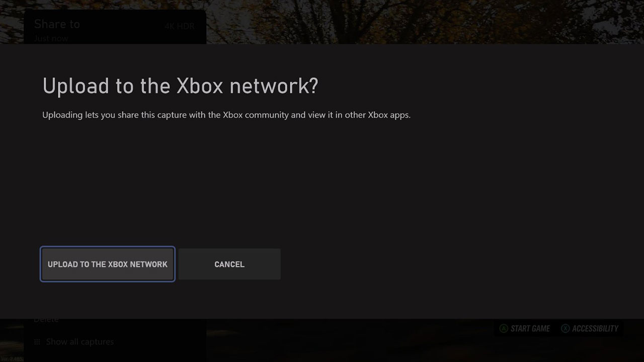Click the X button icon next to ACCESSIBILITY

click(565, 328)
